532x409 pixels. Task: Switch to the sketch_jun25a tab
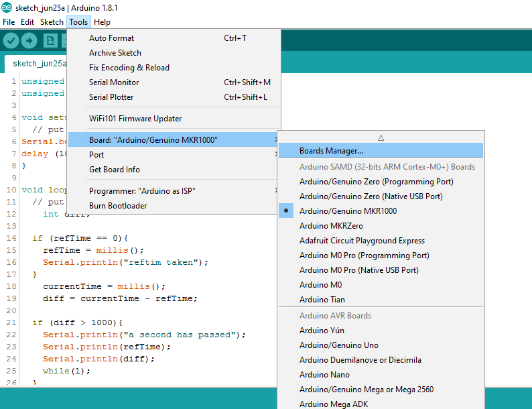[39, 64]
